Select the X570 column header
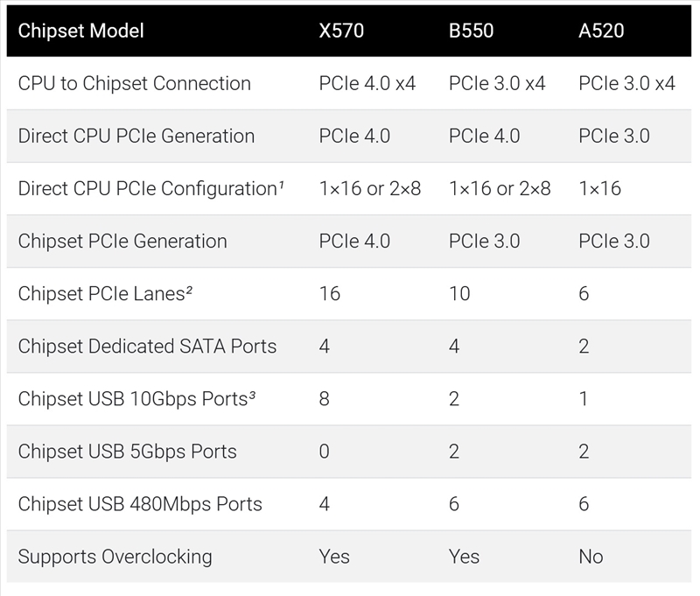The height and width of the screenshot is (596, 700). (341, 31)
